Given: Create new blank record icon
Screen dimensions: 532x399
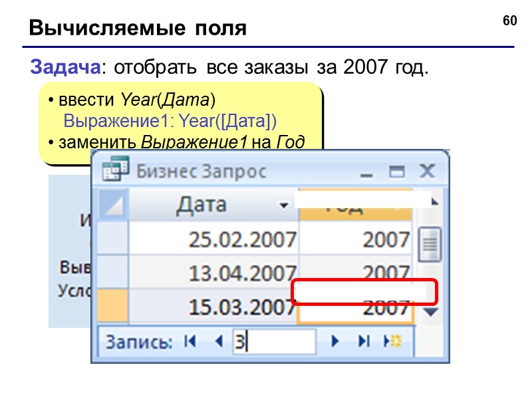Looking at the screenshot, I should [x=392, y=341].
